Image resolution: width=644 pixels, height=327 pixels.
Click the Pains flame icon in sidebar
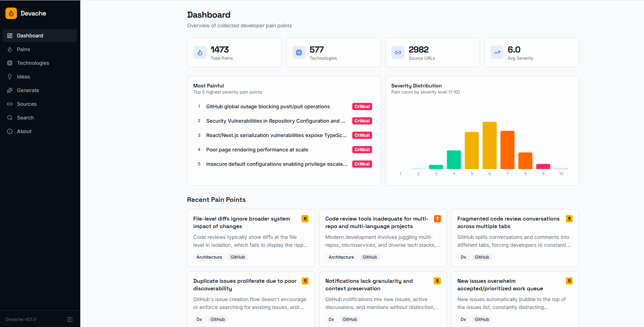[x=10, y=49]
